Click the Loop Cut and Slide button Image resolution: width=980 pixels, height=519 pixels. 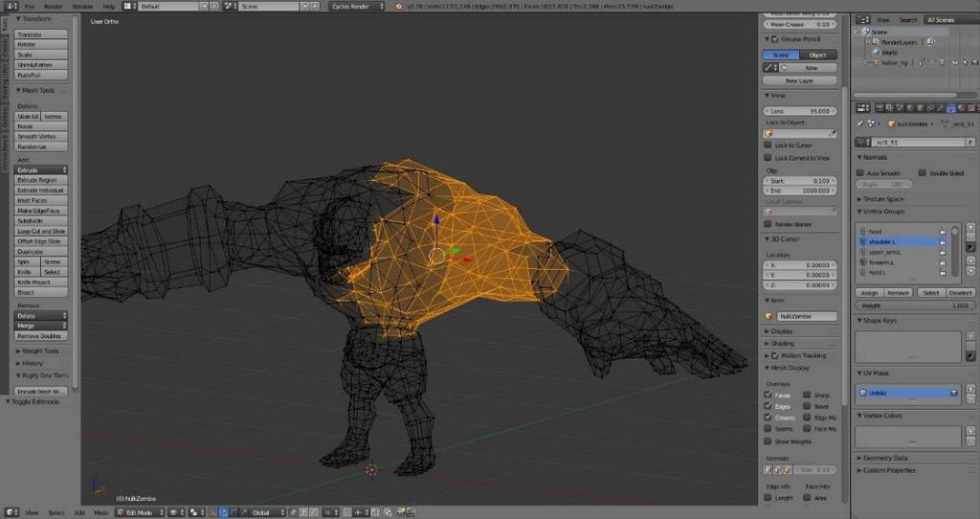pos(40,231)
